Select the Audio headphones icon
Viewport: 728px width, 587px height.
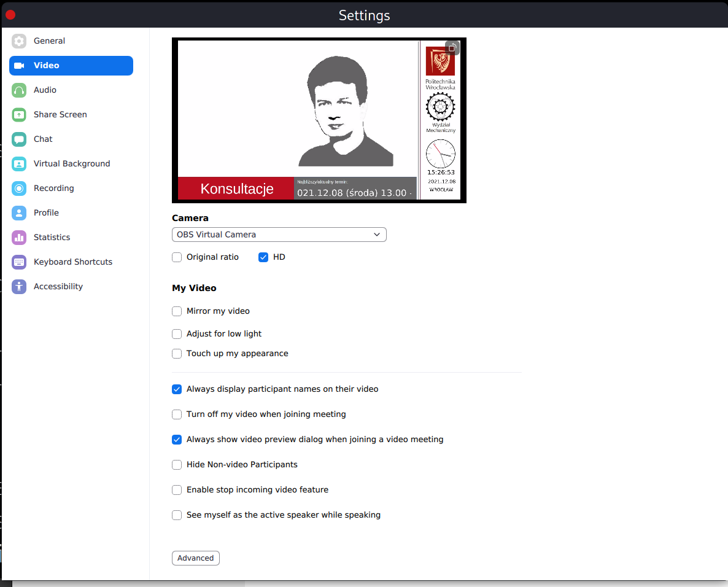pos(19,90)
